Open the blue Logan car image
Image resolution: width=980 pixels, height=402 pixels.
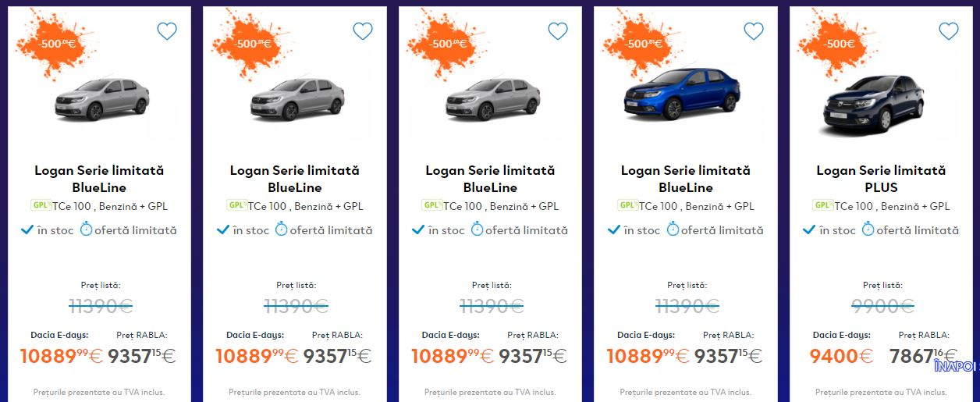682,94
